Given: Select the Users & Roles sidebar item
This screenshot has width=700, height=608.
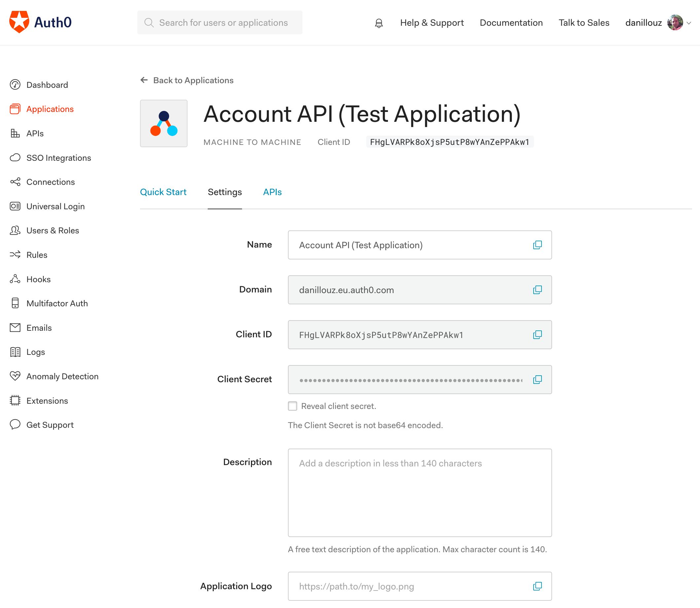Looking at the screenshot, I should point(52,230).
